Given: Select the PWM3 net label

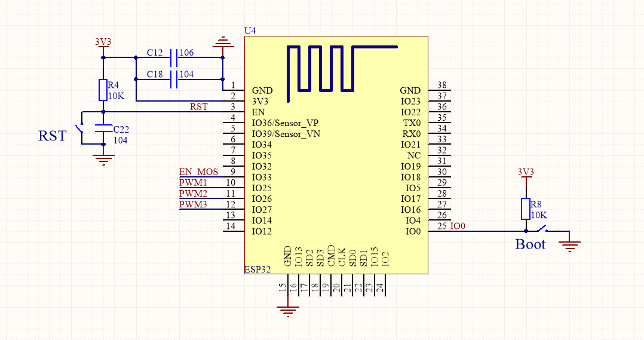Looking at the screenshot, I should 193,204.
